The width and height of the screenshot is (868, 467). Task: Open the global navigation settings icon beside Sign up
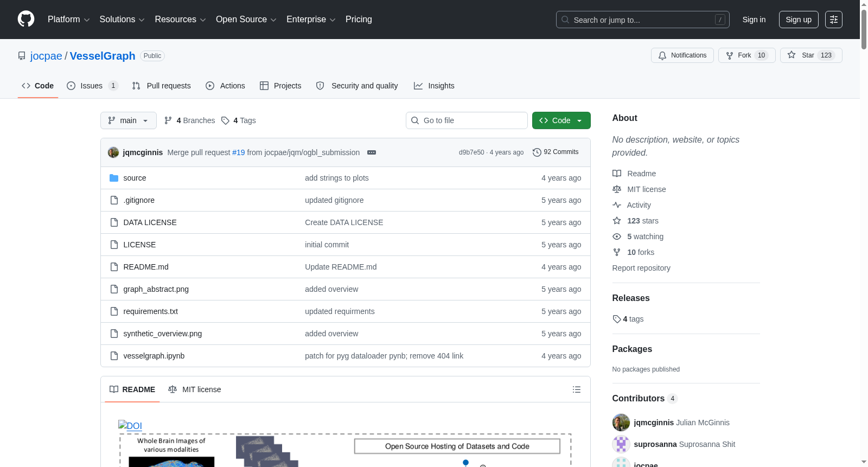pyautogui.click(x=834, y=20)
